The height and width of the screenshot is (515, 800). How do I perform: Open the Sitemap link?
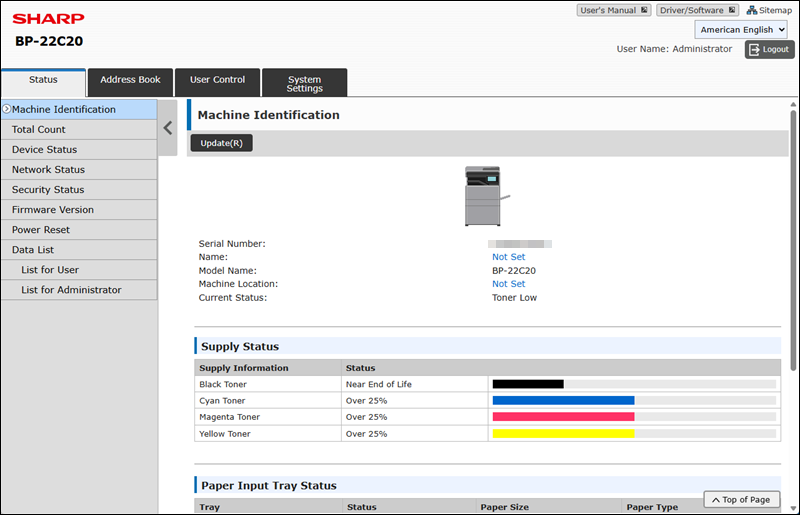pyautogui.click(x=769, y=10)
